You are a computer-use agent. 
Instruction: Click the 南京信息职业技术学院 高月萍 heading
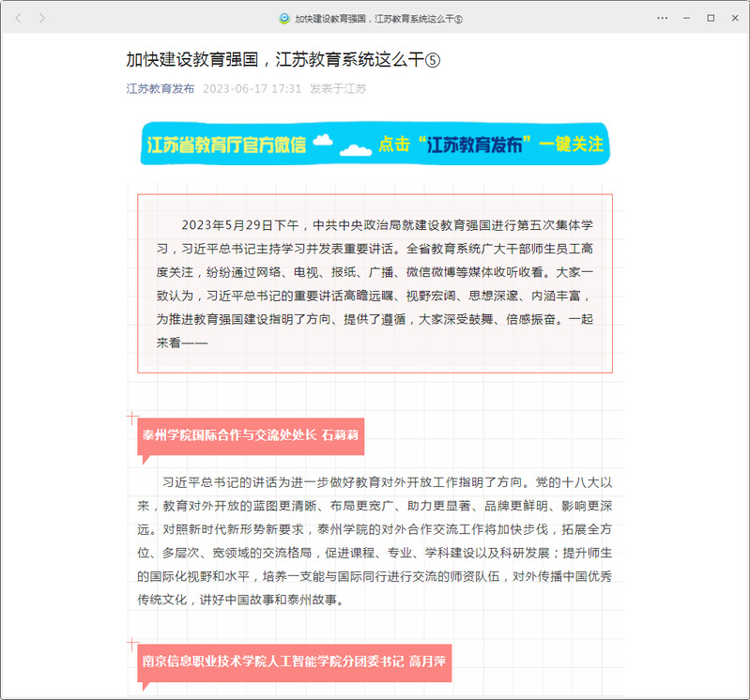[294, 662]
